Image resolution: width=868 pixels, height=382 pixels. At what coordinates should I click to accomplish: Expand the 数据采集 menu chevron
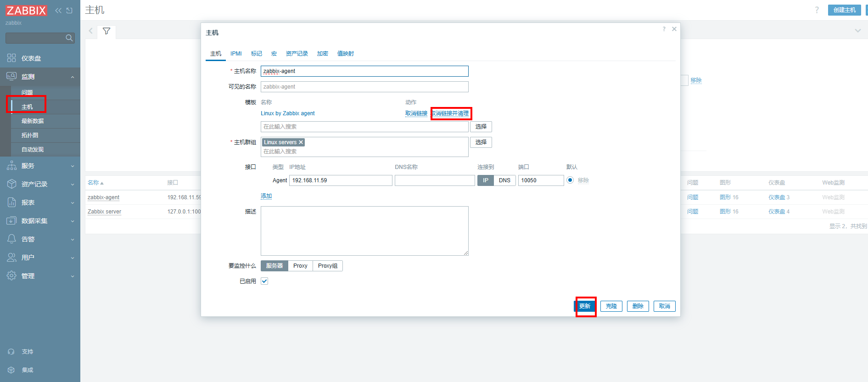tap(73, 221)
